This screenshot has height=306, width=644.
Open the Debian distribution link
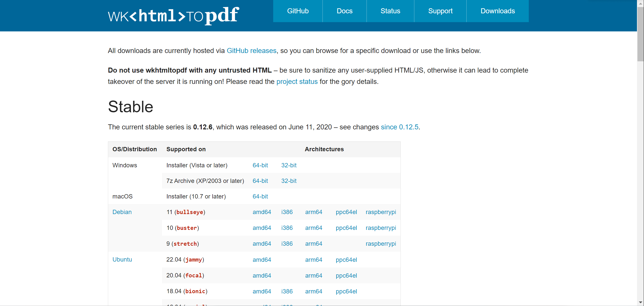(x=122, y=212)
